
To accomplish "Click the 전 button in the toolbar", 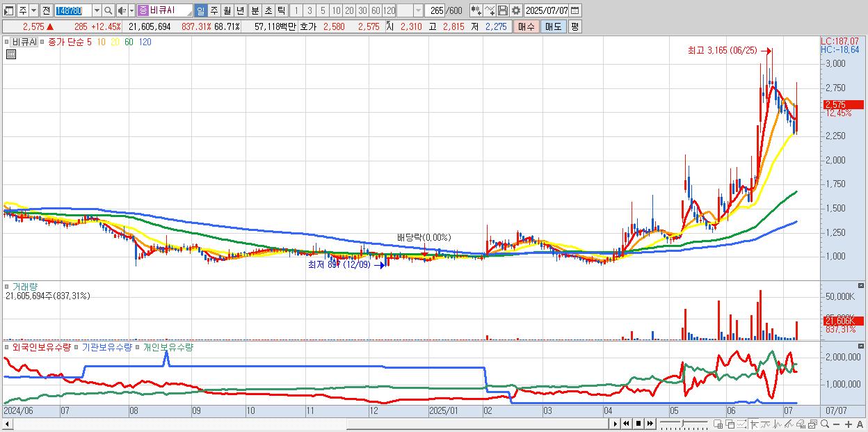I will (x=46, y=10).
